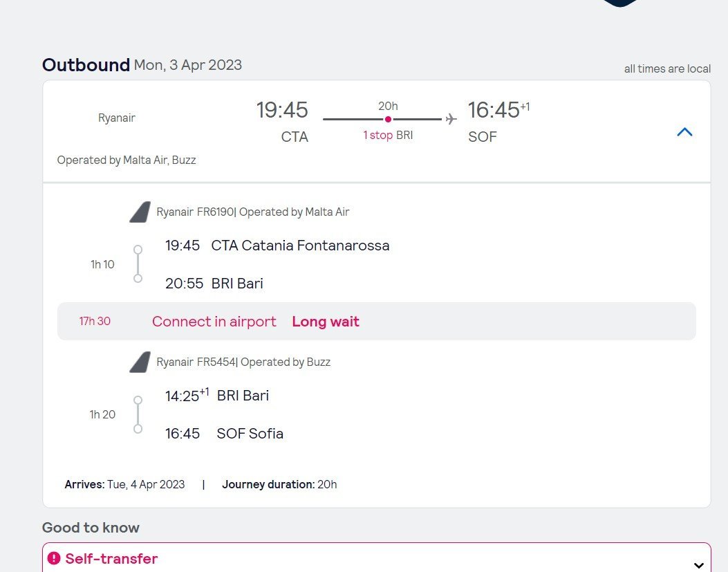728x572 pixels.
Task: Click the red stop dot on route line
Action: [388, 119]
